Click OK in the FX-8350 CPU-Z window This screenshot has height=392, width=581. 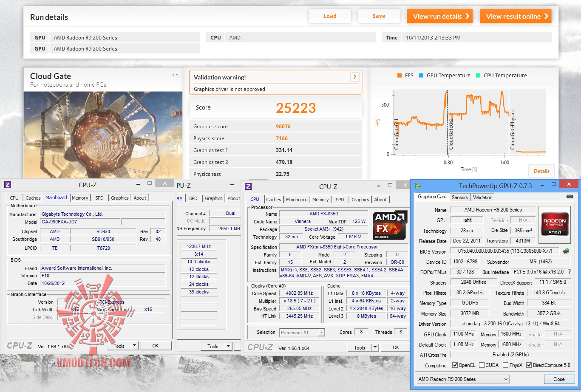[x=396, y=347]
